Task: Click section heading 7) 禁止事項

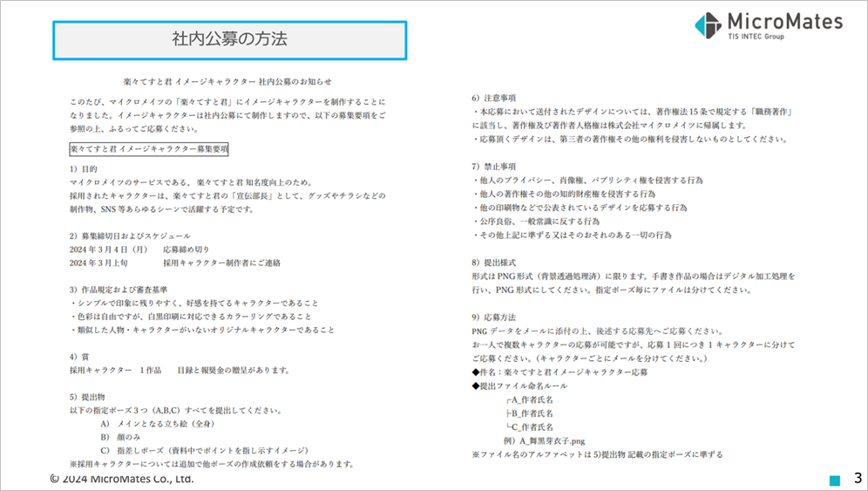Action: [x=492, y=167]
